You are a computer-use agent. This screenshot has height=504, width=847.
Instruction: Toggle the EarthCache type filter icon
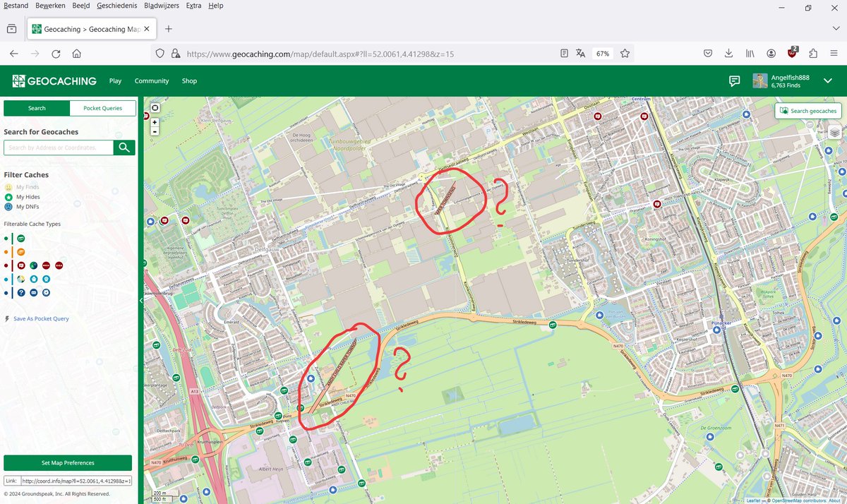tap(21, 279)
